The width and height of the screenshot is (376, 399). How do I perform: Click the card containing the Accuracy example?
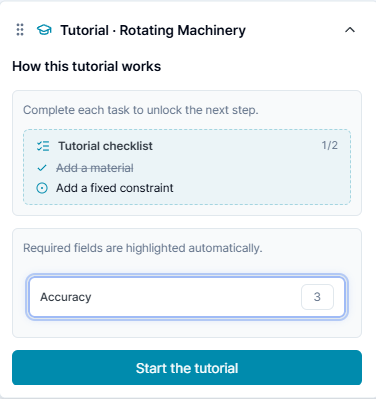click(x=187, y=283)
